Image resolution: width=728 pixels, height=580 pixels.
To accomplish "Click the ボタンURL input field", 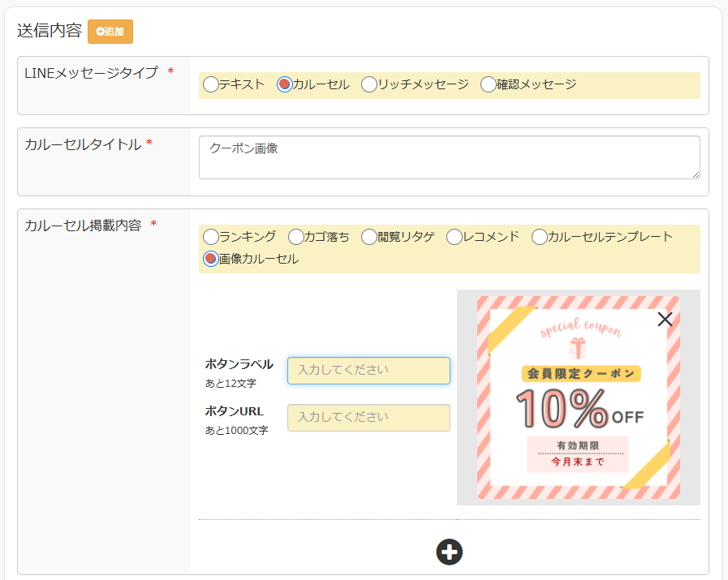I will pyautogui.click(x=368, y=418).
